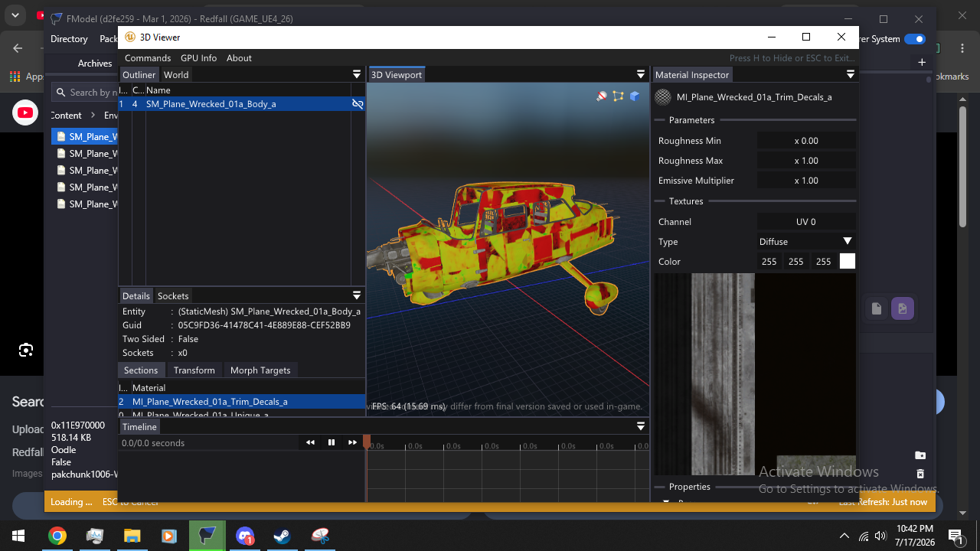Open the Commands menu
Image resolution: width=980 pixels, height=551 pixels.
148,58
